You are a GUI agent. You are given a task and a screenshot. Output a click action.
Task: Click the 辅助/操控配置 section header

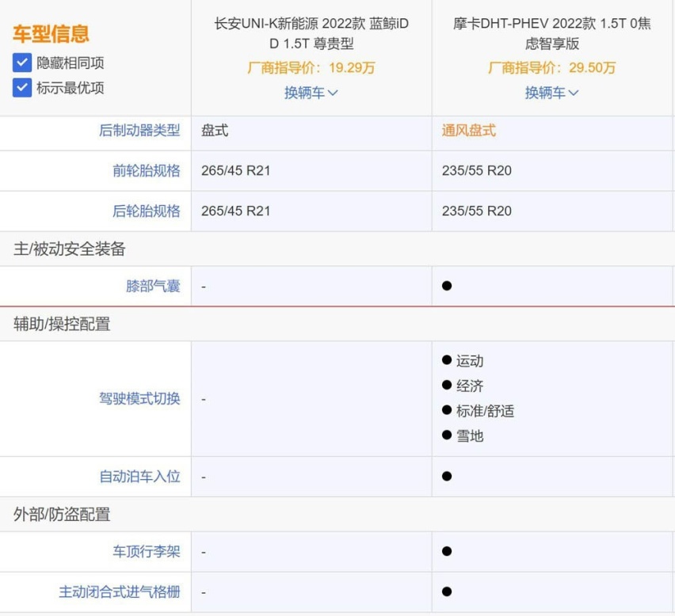[x=62, y=324]
